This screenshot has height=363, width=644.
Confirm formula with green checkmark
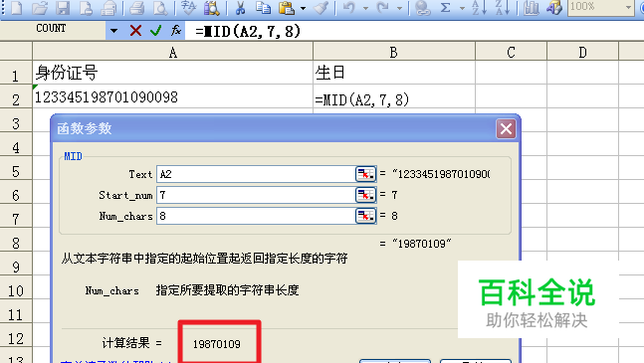point(156,31)
